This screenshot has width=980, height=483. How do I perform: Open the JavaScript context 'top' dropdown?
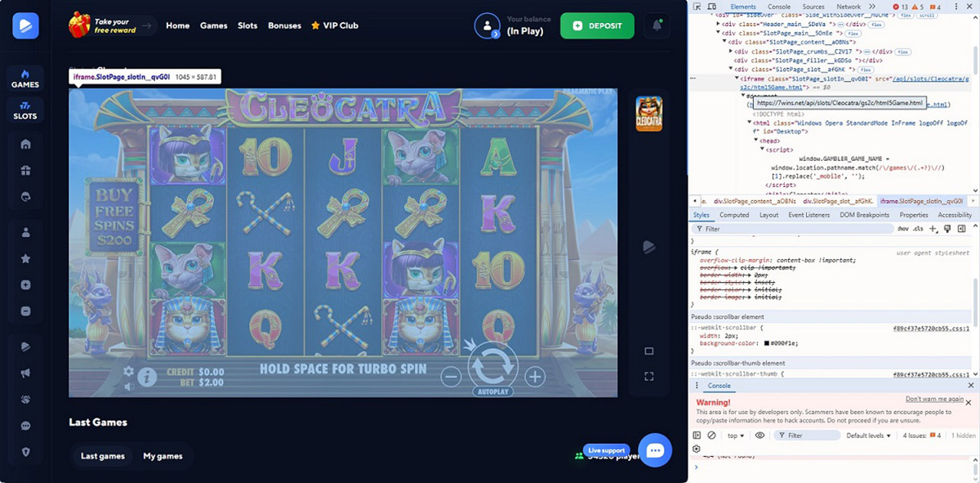click(737, 436)
